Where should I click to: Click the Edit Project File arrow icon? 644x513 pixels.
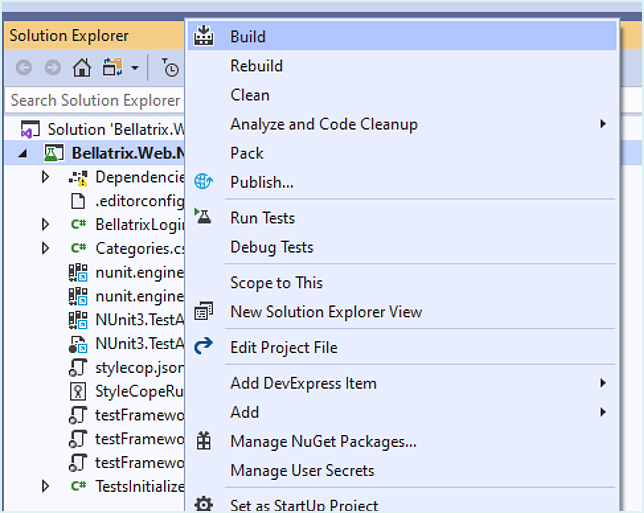click(x=204, y=346)
